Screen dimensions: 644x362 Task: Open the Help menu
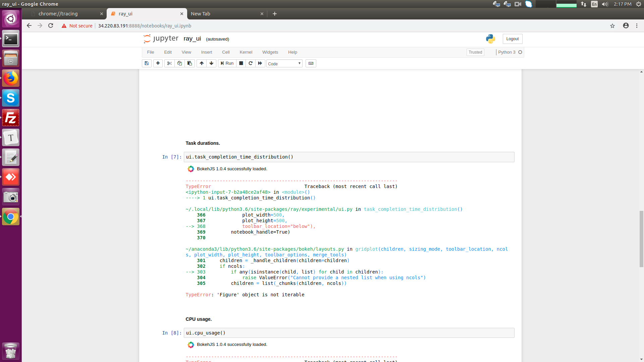point(292,52)
